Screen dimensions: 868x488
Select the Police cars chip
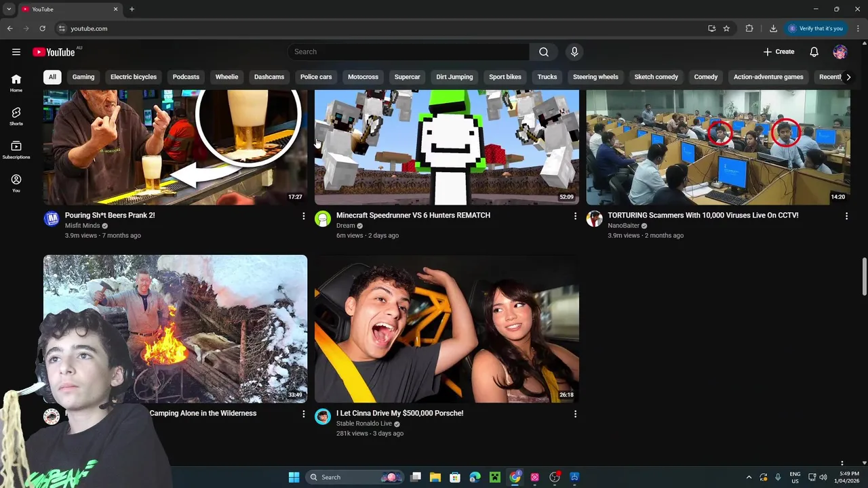[316, 77]
